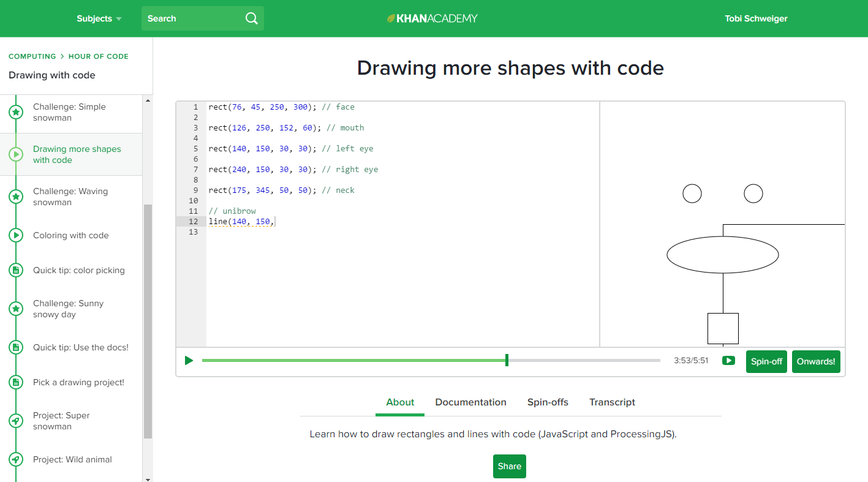Click the video progress bar marker

[507, 360]
